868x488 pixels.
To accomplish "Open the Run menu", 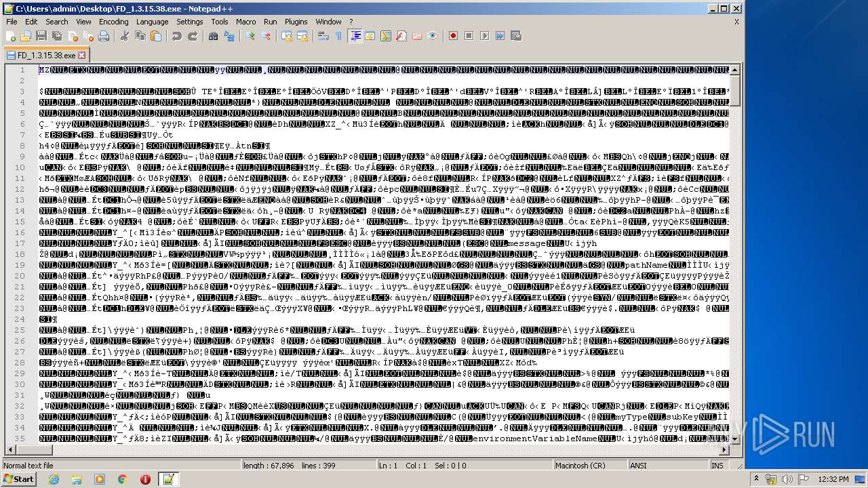I will [271, 22].
